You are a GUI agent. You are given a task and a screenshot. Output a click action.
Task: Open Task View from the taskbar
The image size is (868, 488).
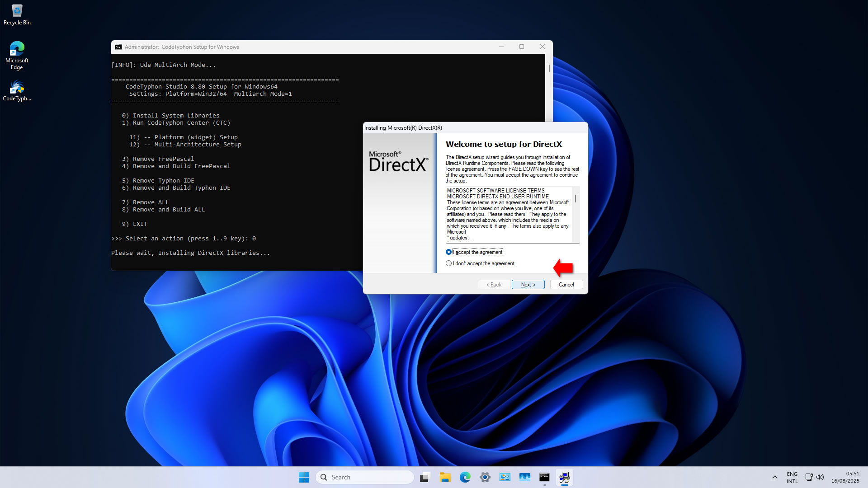tap(425, 477)
